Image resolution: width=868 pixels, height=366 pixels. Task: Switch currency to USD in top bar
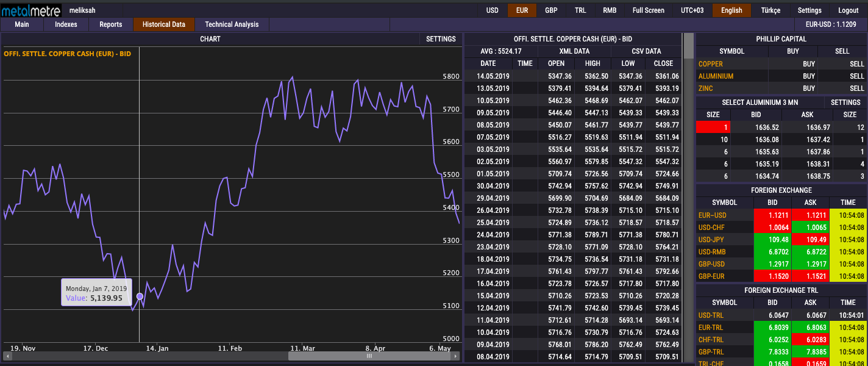click(x=492, y=10)
